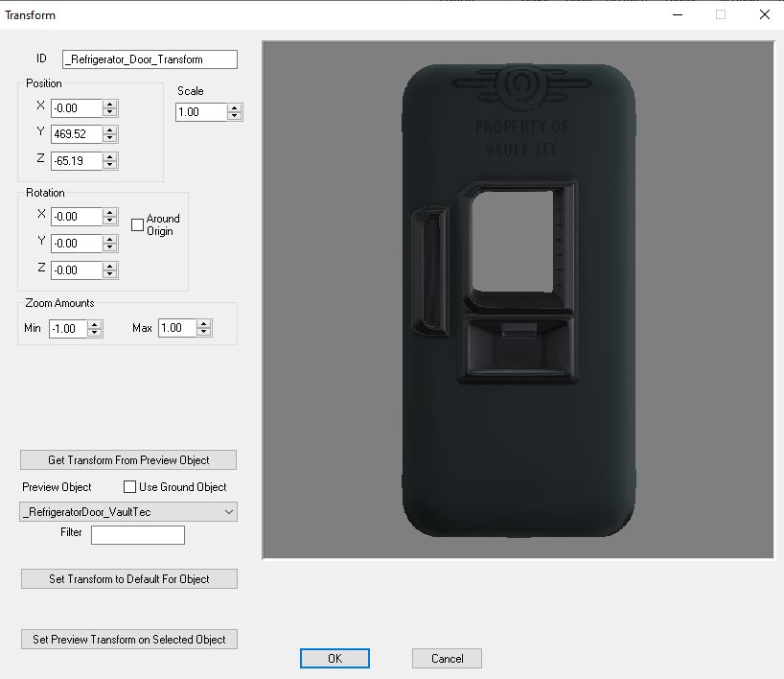Click the Cancel button
Screen dimensions: 784x679
[447, 659]
